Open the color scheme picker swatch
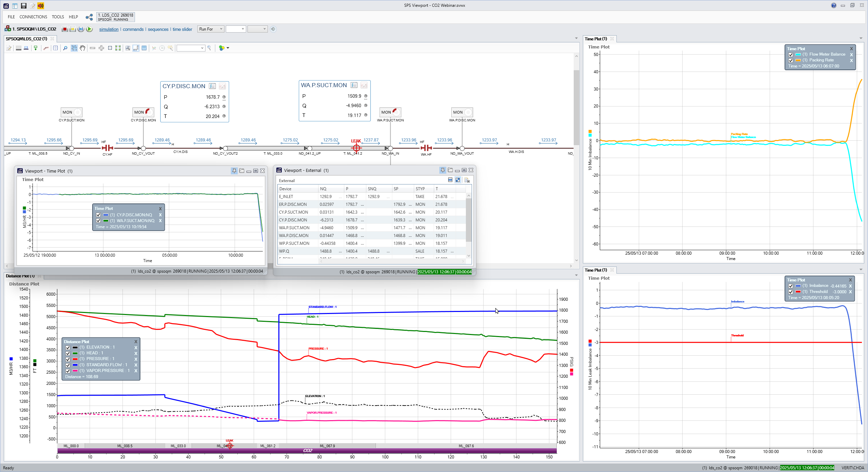Screen dimensions: 868x472 [x=222, y=48]
